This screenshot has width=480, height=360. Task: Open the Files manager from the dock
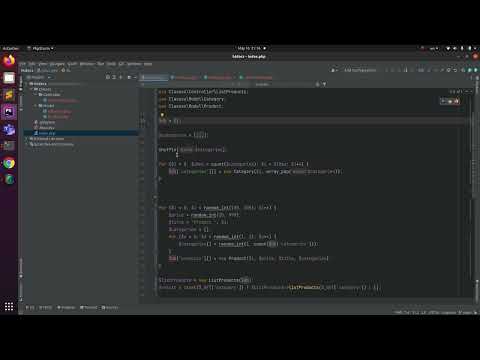coord(9,78)
